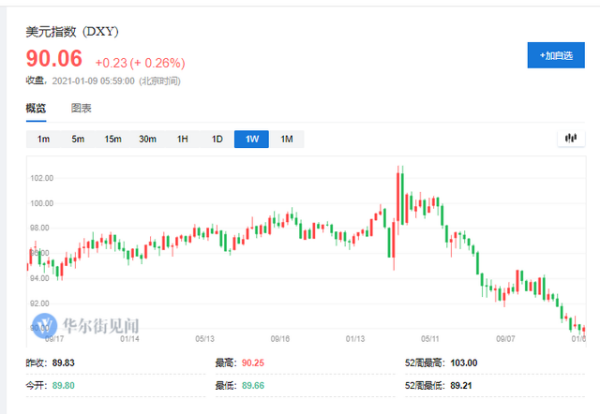This screenshot has width=600, height=414.
Task: Select the 1D daily timeframe
Action: (x=217, y=139)
